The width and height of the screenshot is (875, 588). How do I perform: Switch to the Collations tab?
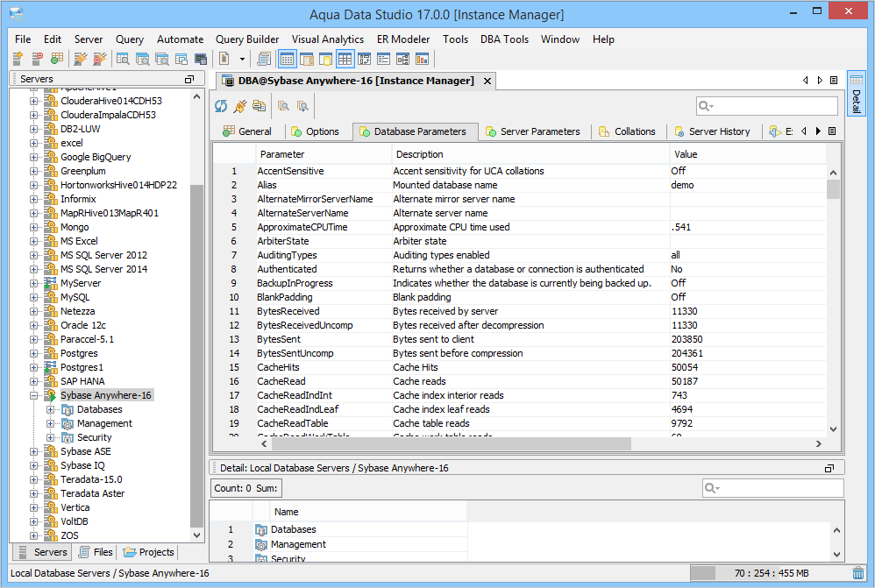(627, 131)
